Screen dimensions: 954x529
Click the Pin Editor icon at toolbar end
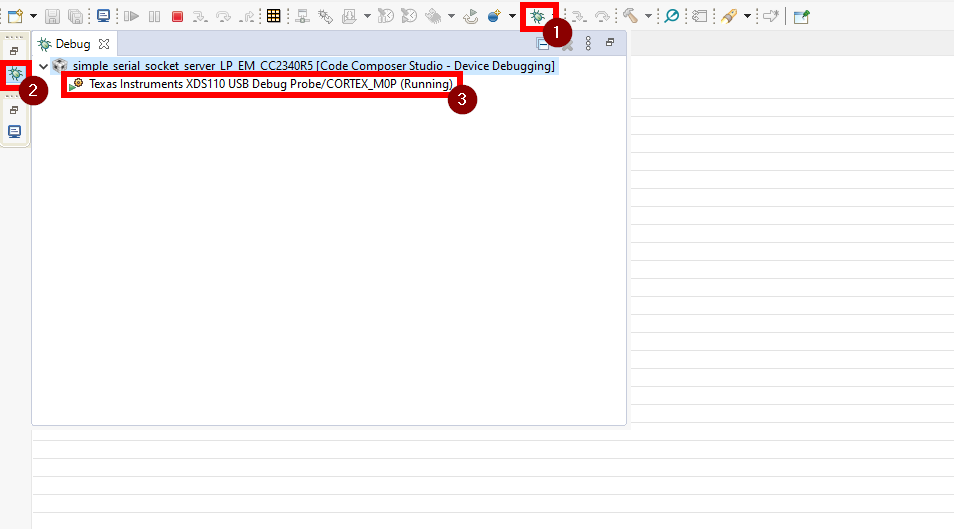click(801, 16)
